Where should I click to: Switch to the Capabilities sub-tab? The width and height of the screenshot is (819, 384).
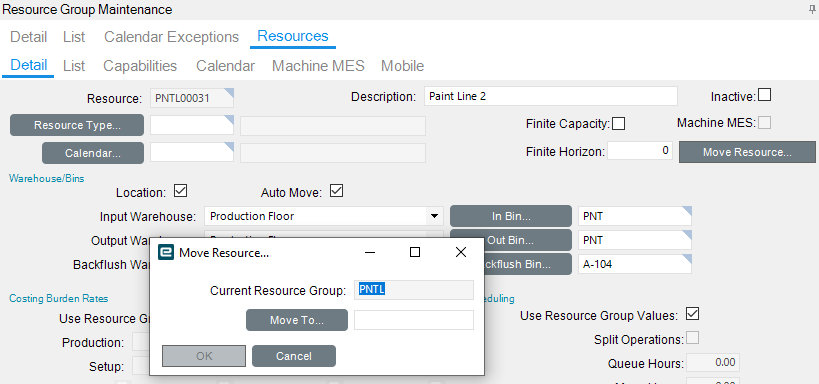[x=140, y=66]
